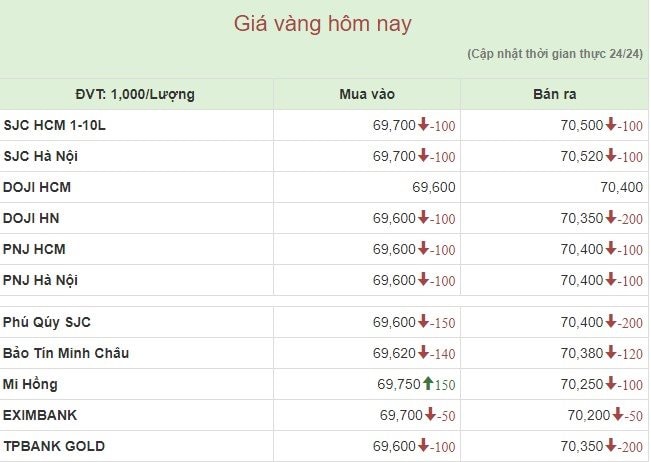Click down arrow beside TPBANK GOLD sell price
Image resolution: width=651 pixels, height=462 pixels.
(611, 445)
